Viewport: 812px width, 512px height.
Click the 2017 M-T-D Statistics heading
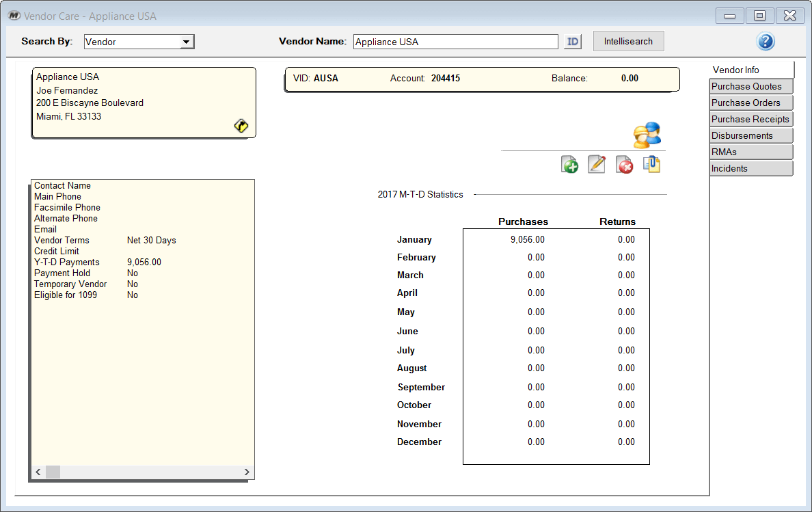tap(420, 195)
